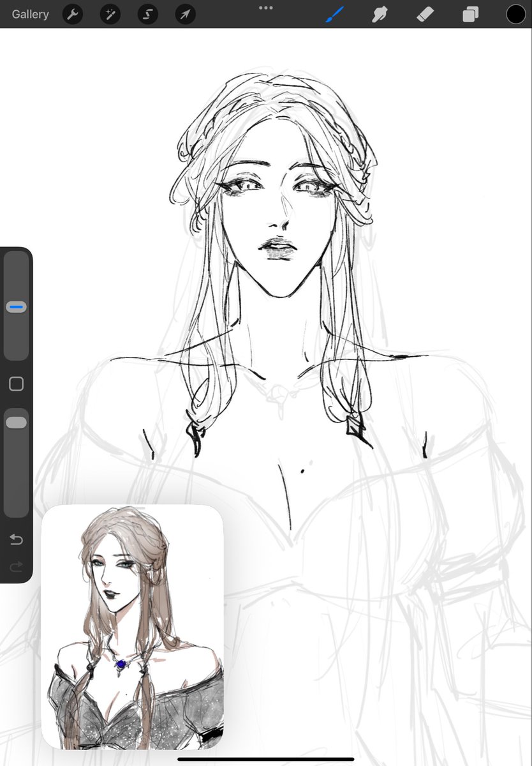Image resolution: width=532 pixels, height=766 pixels.
Task: Activate the Selection S-shaped tool
Action: 147,14
